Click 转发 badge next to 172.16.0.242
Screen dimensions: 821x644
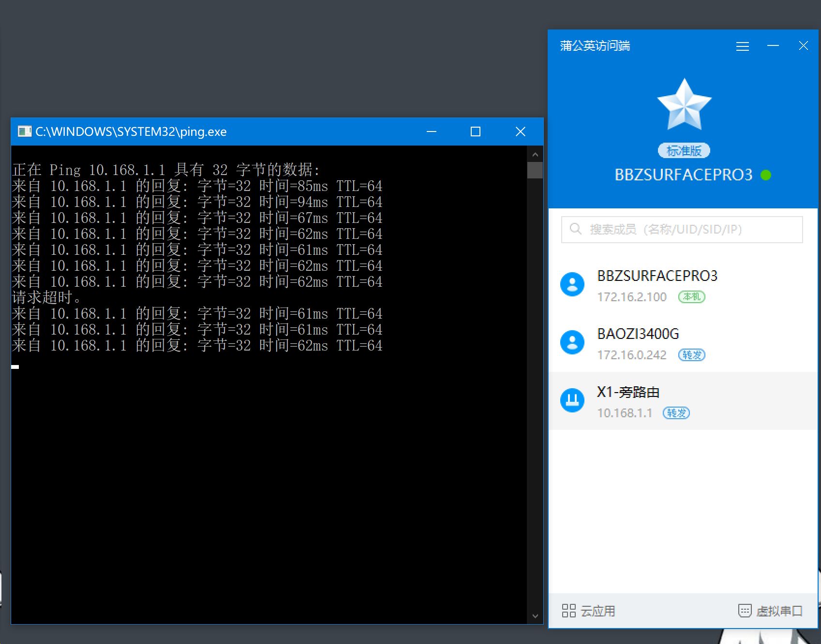pyautogui.click(x=692, y=355)
